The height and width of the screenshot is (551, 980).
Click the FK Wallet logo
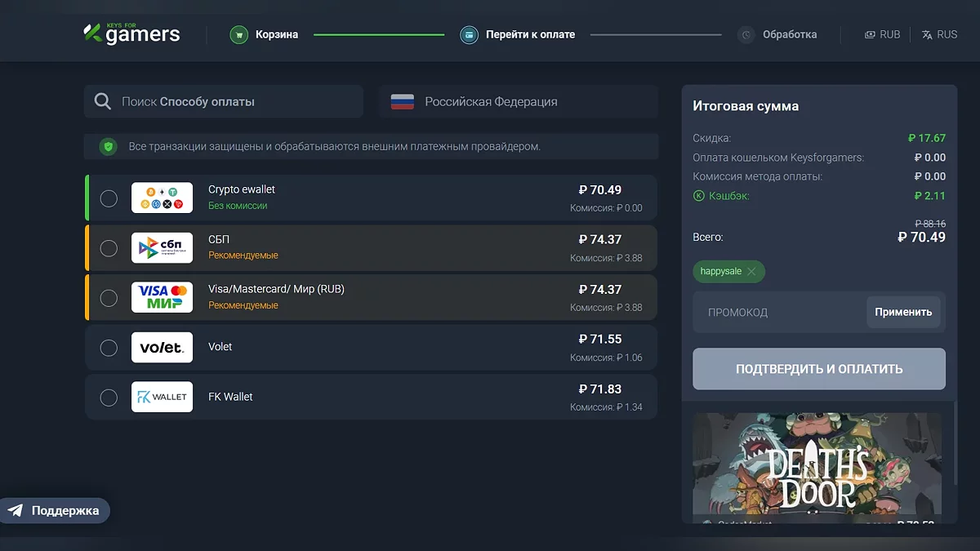click(162, 397)
